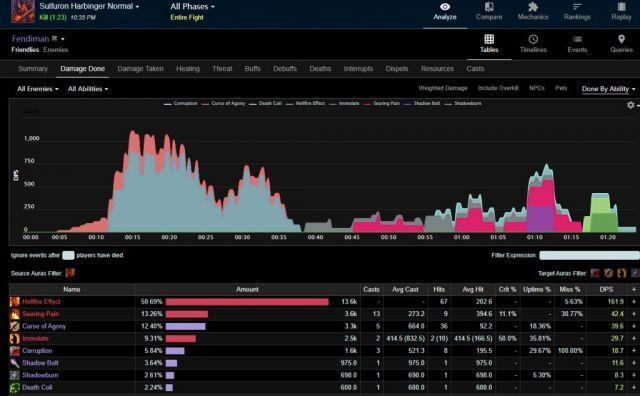
Task: Select the Timelines clock icon
Action: pos(533,39)
